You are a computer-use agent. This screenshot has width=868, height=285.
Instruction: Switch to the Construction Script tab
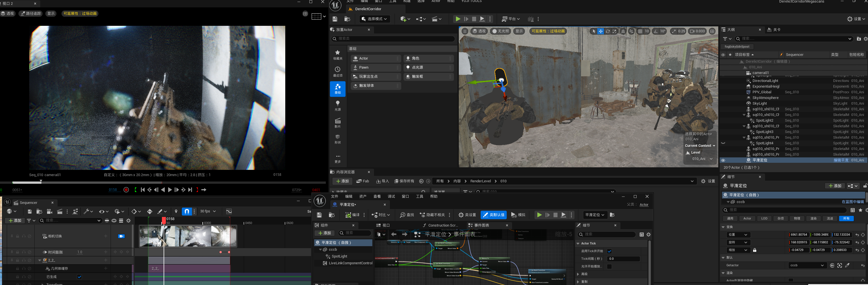coord(440,225)
